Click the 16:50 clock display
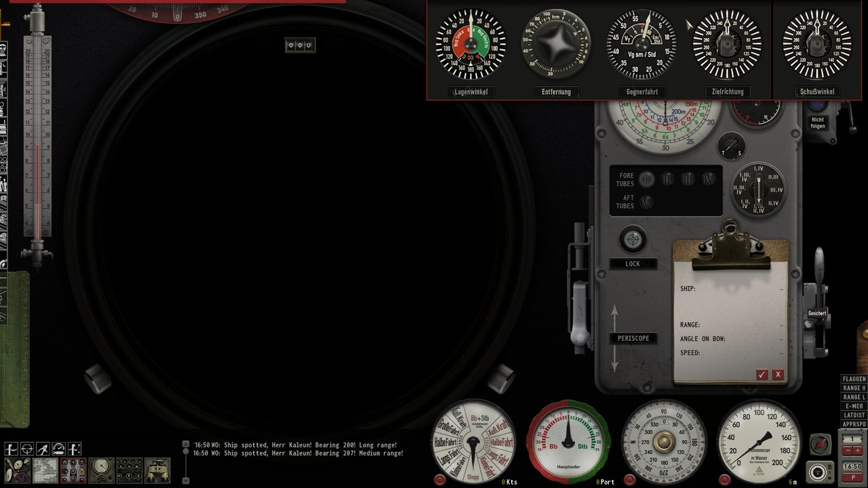The width and height of the screenshot is (868, 488). pos(852,466)
